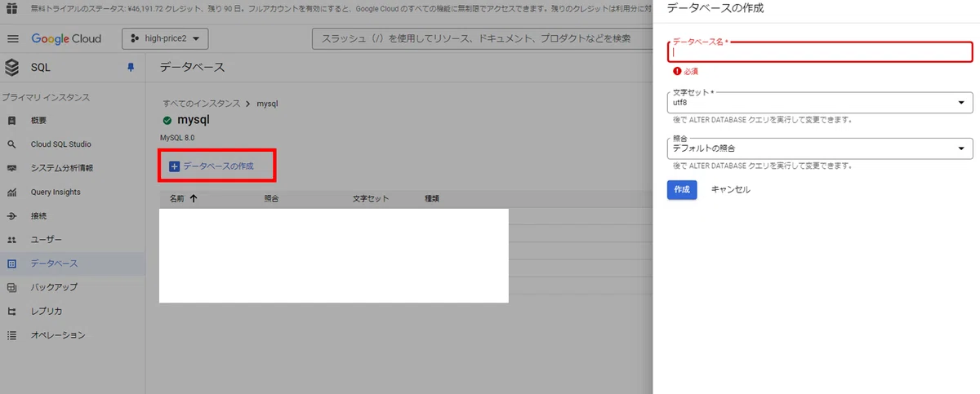Open Cloud SQL Studio from sidebar
980x394 pixels.
[x=73, y=144]
